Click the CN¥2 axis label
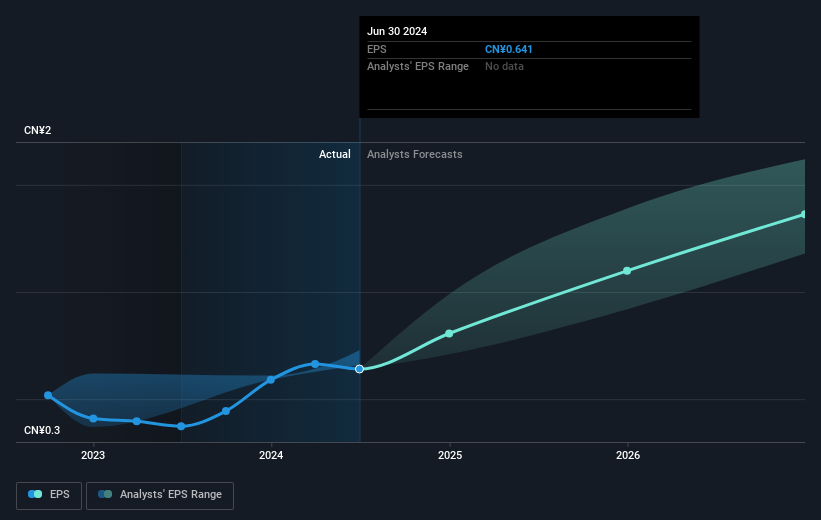Image resolution: width=821 pixels, height=520 pixels. coord(38,130)
